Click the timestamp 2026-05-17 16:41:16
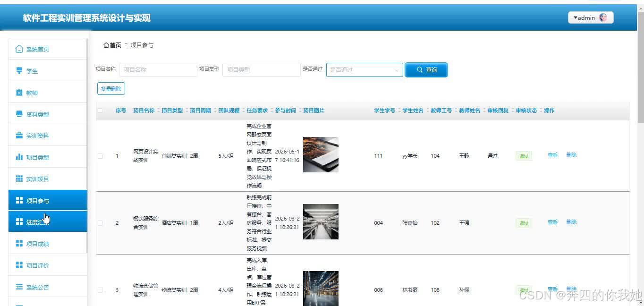Viewport: 644px width, 306px height. pyautogui.click(x=287, y=156)
